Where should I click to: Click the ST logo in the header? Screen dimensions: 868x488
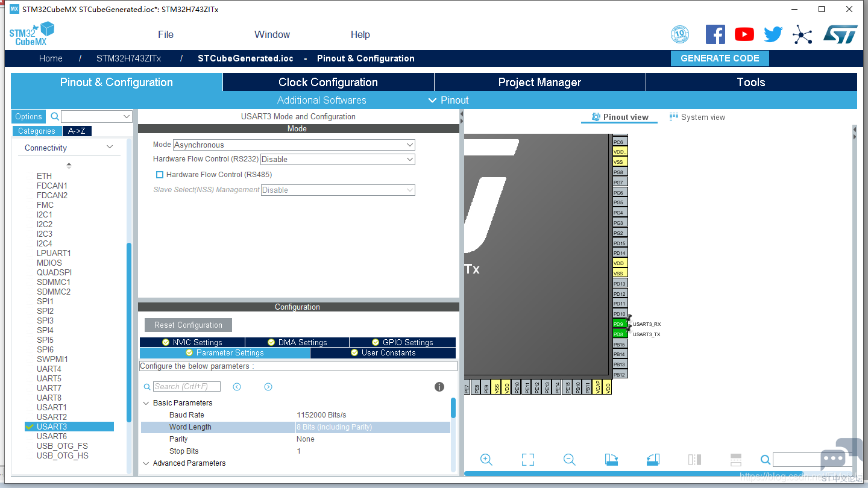(840, 34)
